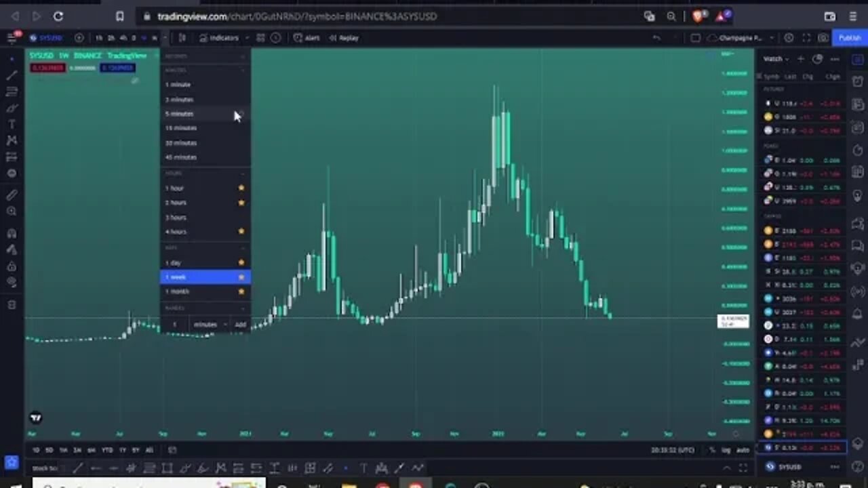Click the fullscreen mode icon
The width and height of the screenshot is (868, 488).
806,38
